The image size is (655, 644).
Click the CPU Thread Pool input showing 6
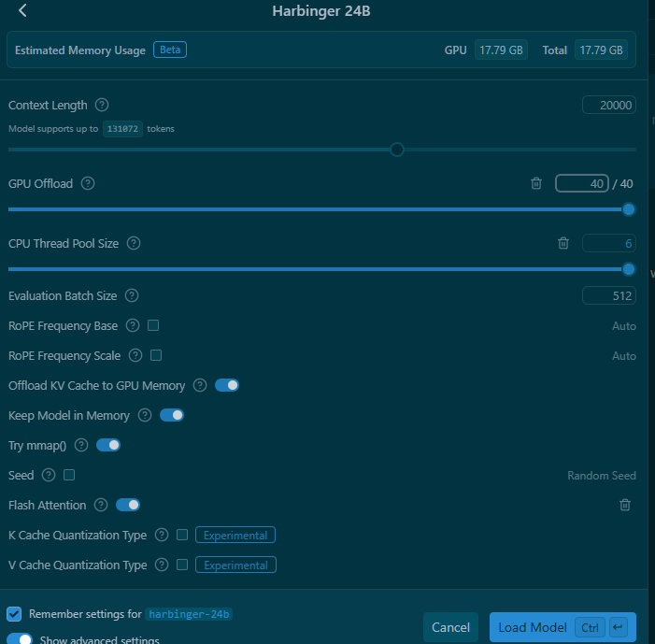(x=609, y=243)
